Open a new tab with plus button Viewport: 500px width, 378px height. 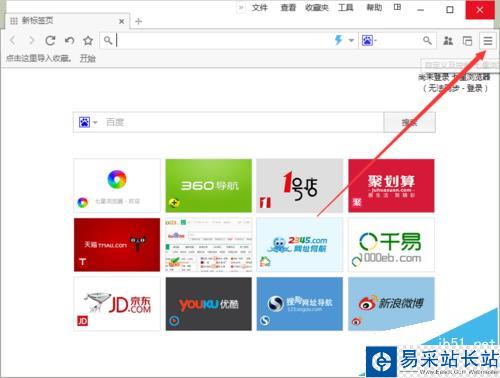pos(139,21)
